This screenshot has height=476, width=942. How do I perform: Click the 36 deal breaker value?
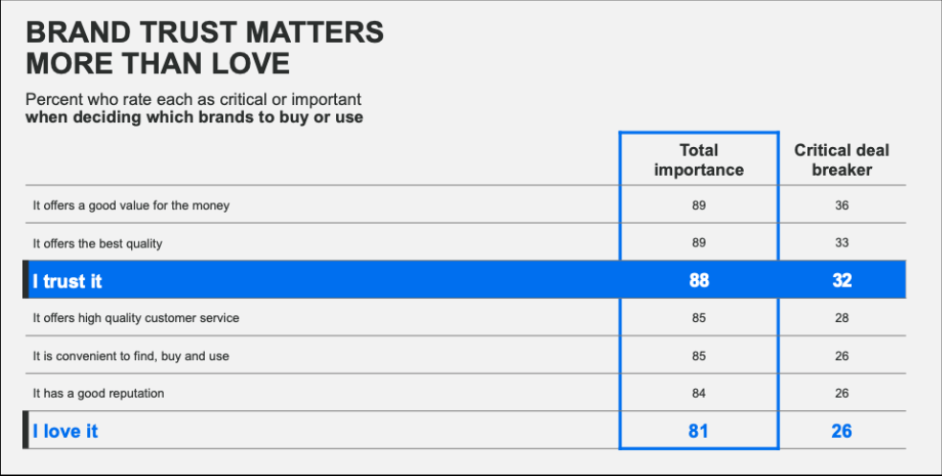[x=842, y=206]
